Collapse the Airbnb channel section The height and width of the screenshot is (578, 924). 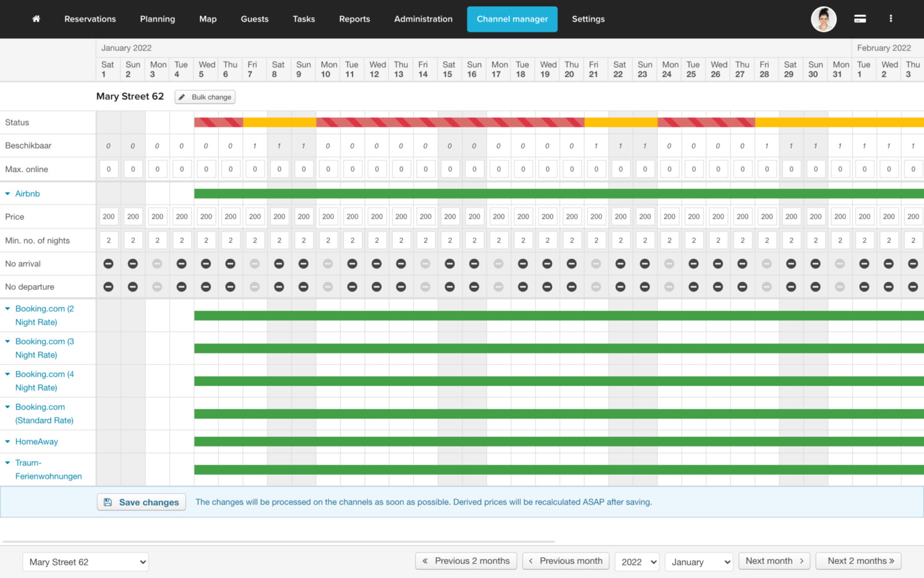tap(8, 194)
